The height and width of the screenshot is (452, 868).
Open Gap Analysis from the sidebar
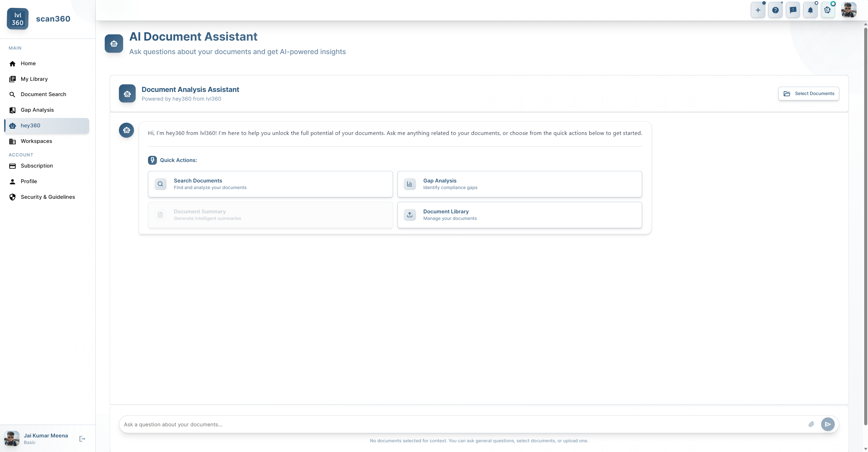[37, 110]
